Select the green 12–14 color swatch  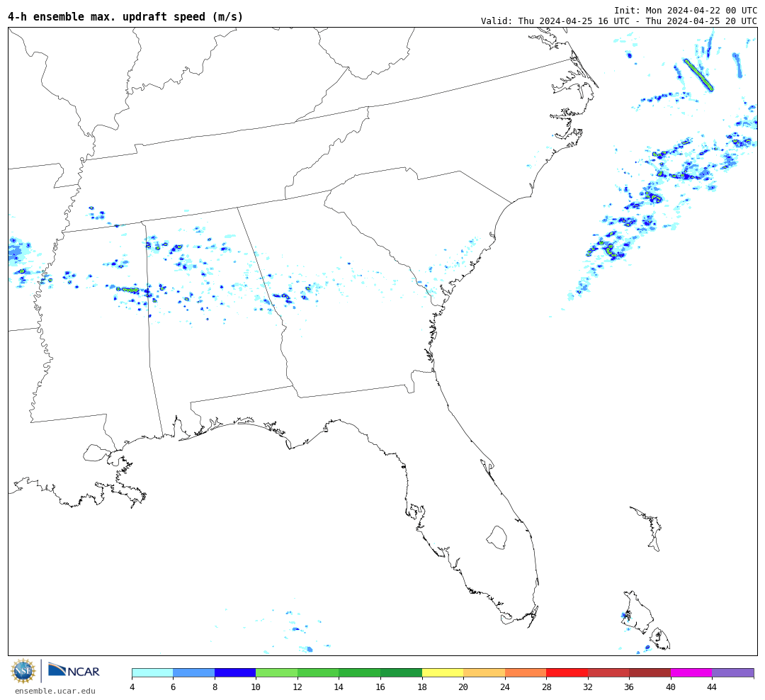pos(318,673)
